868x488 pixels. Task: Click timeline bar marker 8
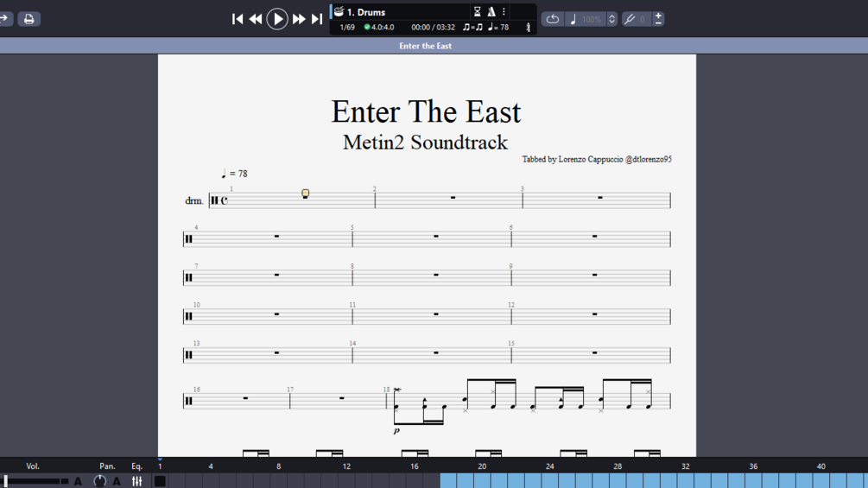(278, 466)
